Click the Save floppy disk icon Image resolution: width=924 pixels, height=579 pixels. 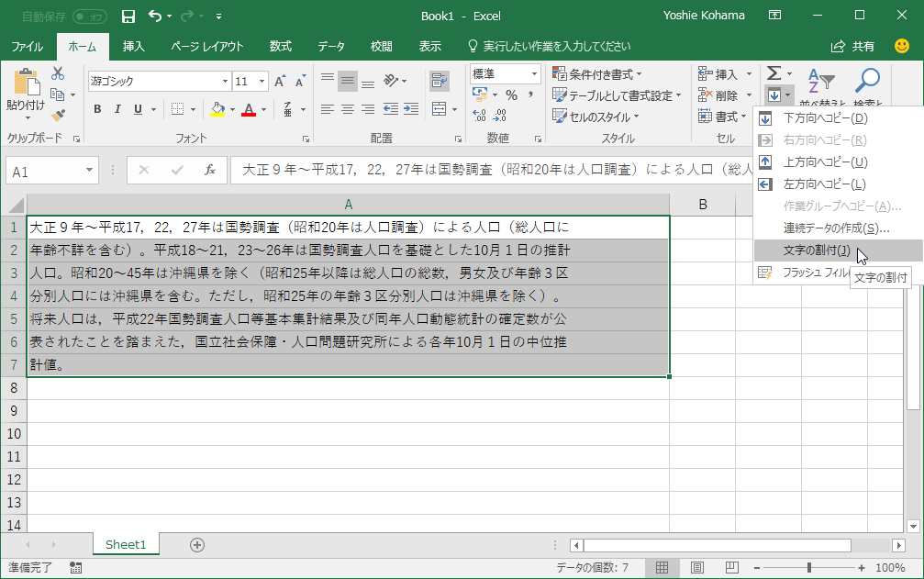128,17
